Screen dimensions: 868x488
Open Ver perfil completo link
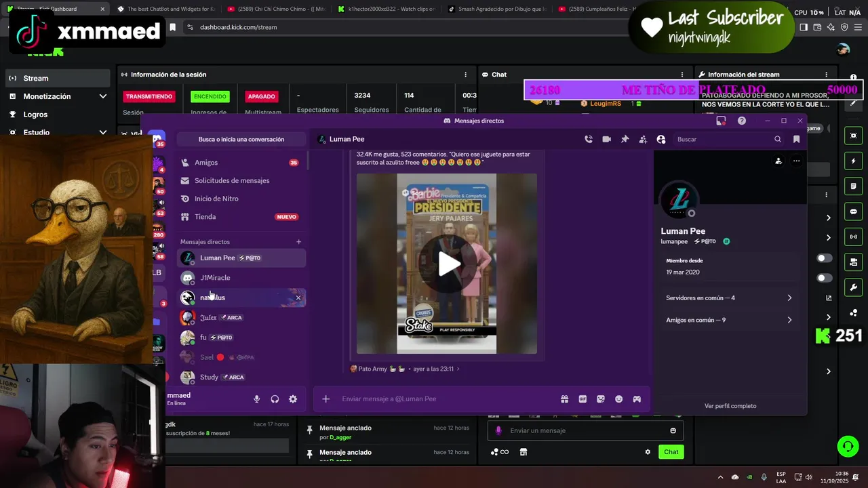pyautogui.click(x=730, y=406)
